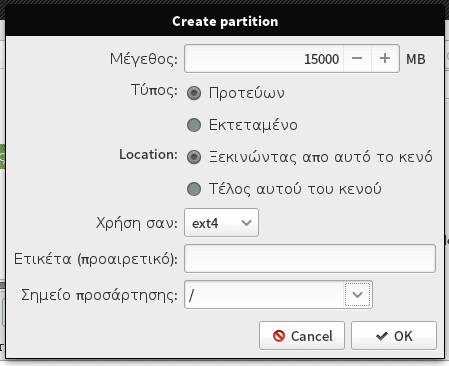Click the size field showing 15000
Screen dimensions: 449x366
pyautogui.click(x=264, y=59)
